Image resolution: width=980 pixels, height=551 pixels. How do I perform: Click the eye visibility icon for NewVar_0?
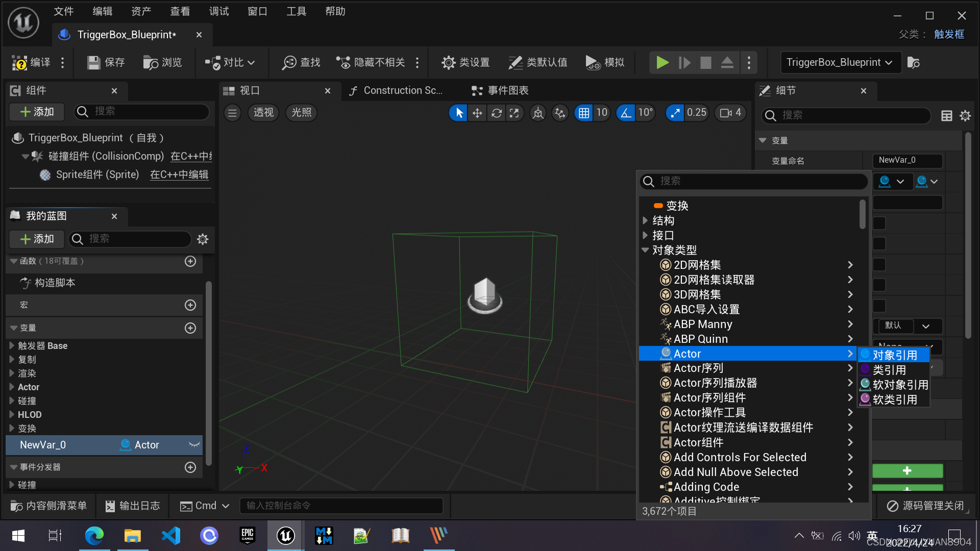[x=194, y=445]
